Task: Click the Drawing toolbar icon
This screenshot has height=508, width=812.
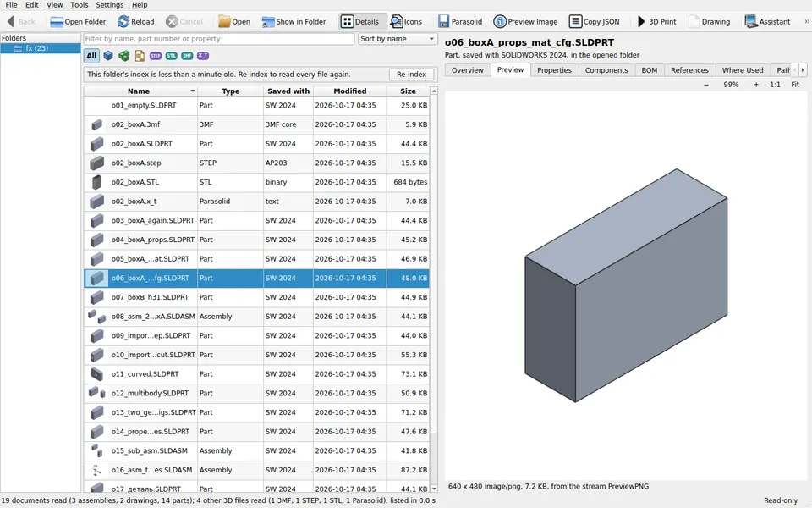Action: pyautogui.click(x=694, y=22)
